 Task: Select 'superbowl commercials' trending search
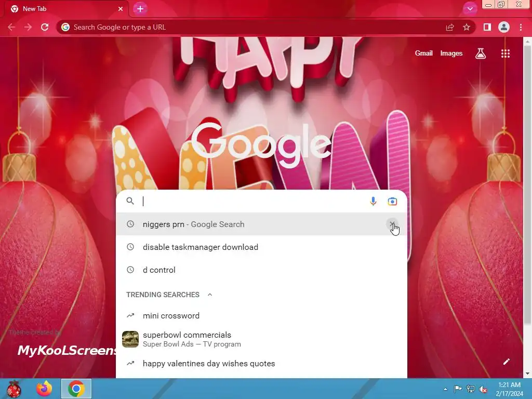click(262, 339)
